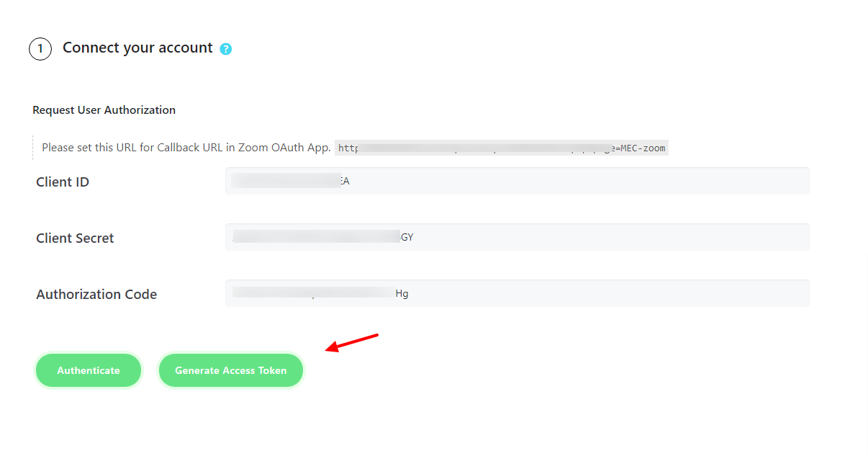Click the Callback URL instruction sentence
The width and height of the screenshot is (868, 469).
tap(186, 148)
